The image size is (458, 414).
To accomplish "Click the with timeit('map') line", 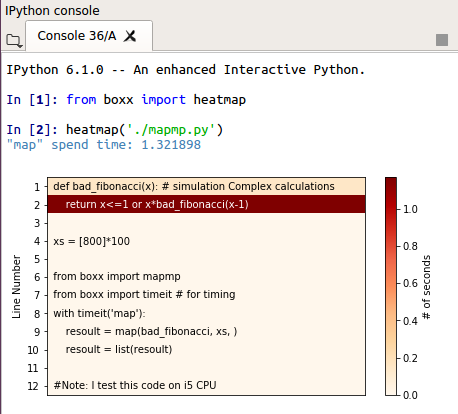I will pos(99,313).
